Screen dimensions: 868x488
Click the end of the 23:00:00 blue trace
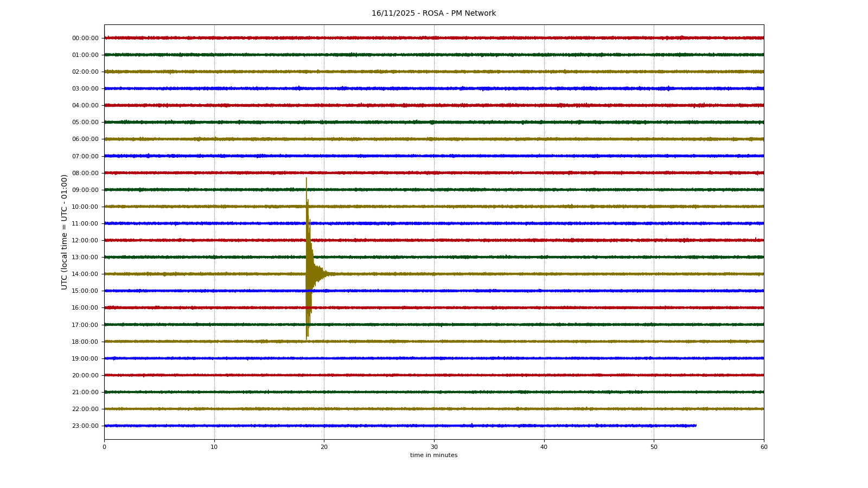pos(695,426)
